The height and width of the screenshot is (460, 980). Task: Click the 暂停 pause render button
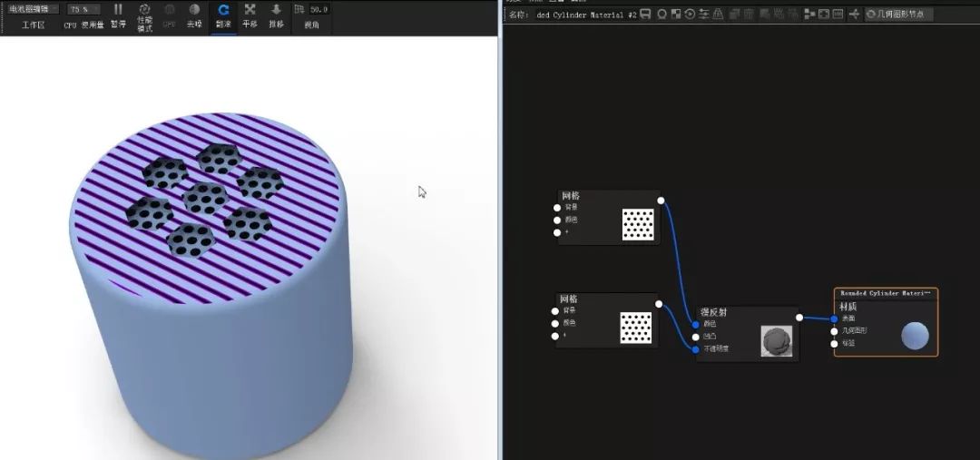(x=118, y=15)
